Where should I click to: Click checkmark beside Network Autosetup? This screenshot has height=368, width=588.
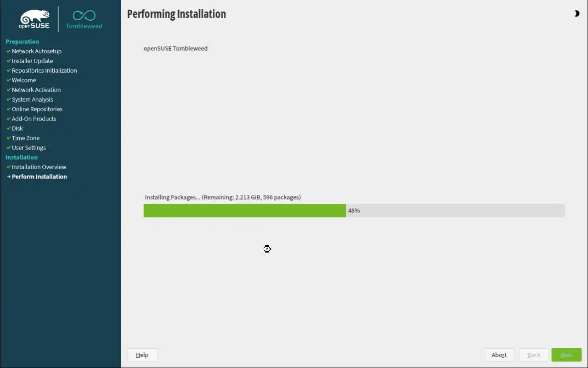tap(8, 51)
